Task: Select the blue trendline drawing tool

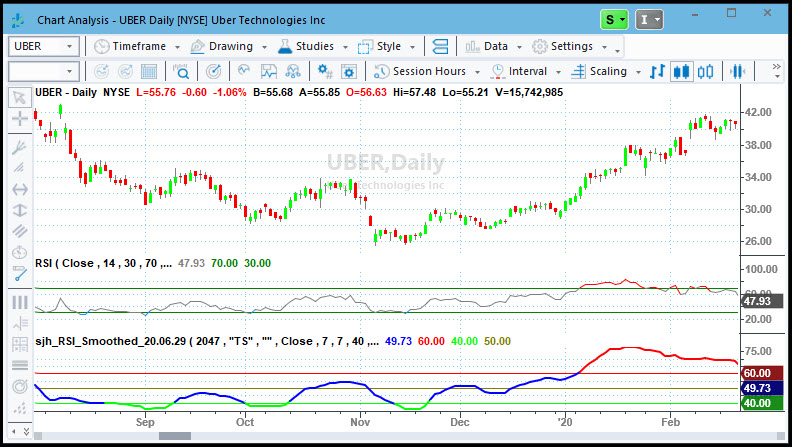Action: pyautogui.click(x=19, y=273)
